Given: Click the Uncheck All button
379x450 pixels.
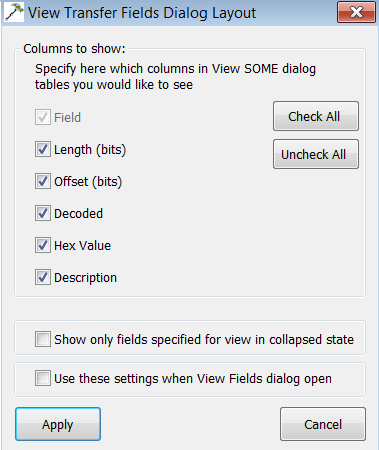Looking at the screenshot, I should tap(316, 154).
